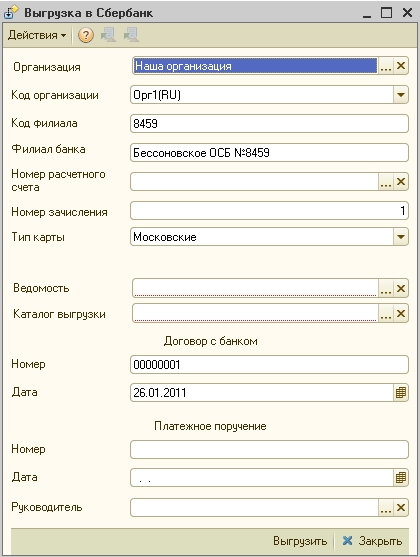The image size is (420, 557).
Task: Clear the Ведомость field
Action: click(401, 288)
